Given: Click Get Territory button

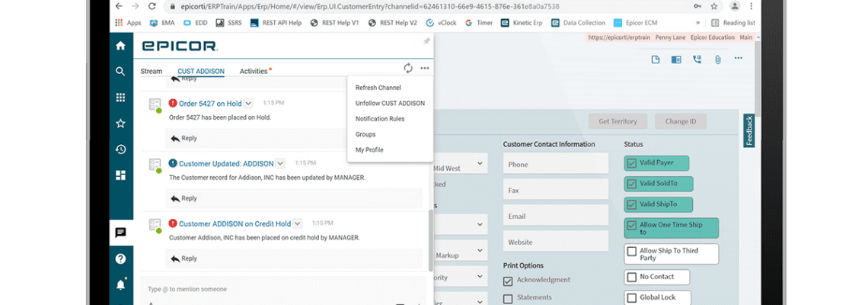Looking at the screenshot, I should [x=617, y=121].
